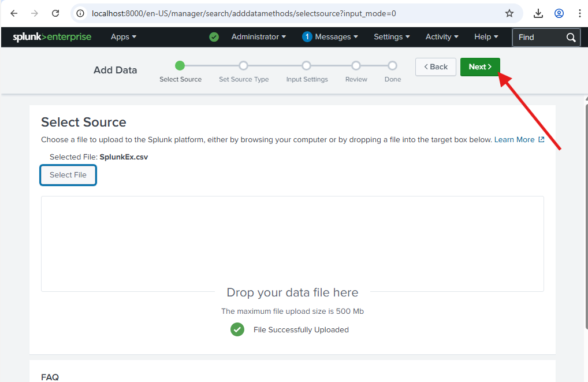
Task: Click the Splunk Enterprise logo
Action: pos(52,37)
